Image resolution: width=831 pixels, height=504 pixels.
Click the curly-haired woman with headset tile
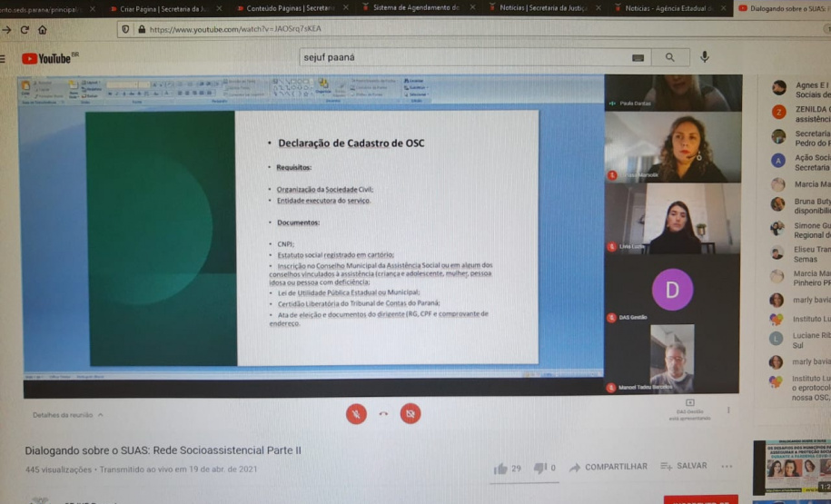pyautogui.click(x=673, y=147)
